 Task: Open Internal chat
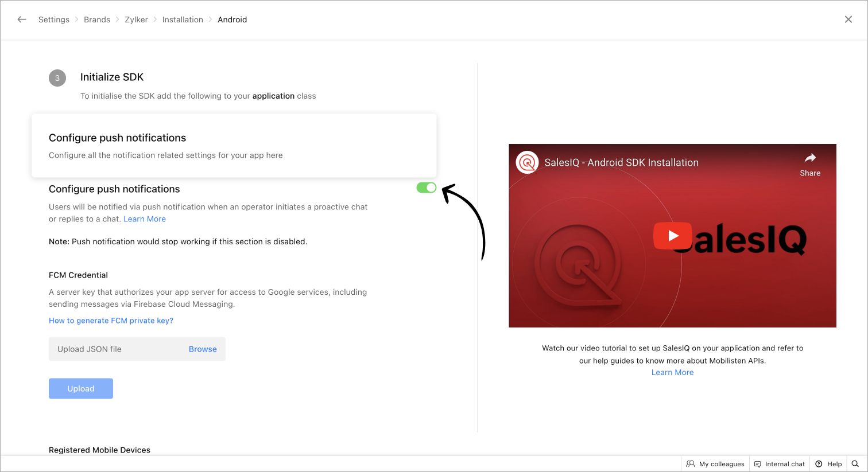[x=780, y=464]
